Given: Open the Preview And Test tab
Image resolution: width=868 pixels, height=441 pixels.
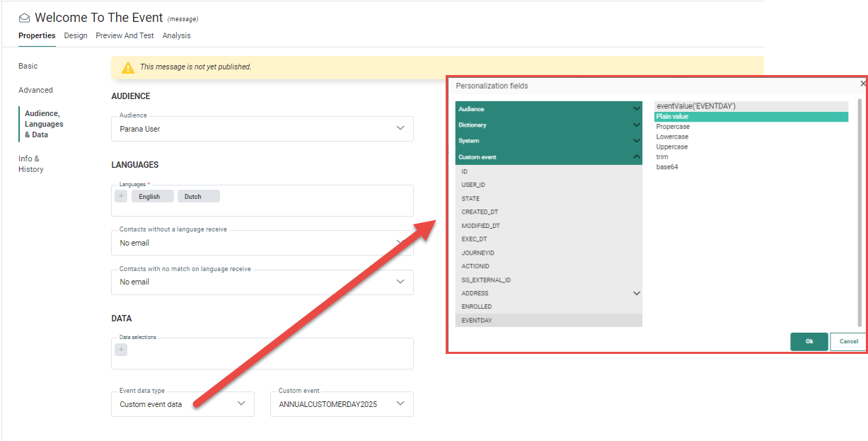Looking at the screenshot, I should pyautogui.click(x=125, y=35).
